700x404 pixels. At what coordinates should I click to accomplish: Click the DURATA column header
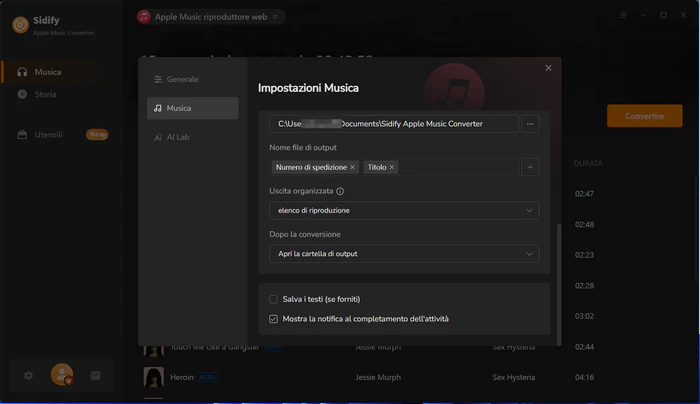[588, 164]
